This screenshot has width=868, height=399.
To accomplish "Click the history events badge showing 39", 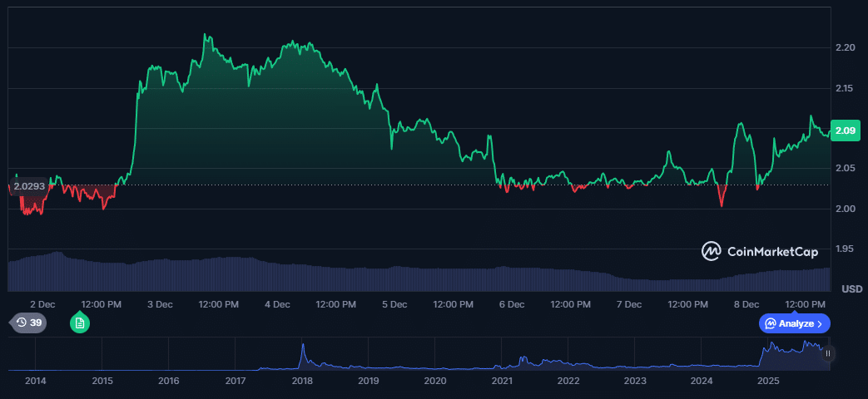I will pyautogui.click(x=28, y=323).
